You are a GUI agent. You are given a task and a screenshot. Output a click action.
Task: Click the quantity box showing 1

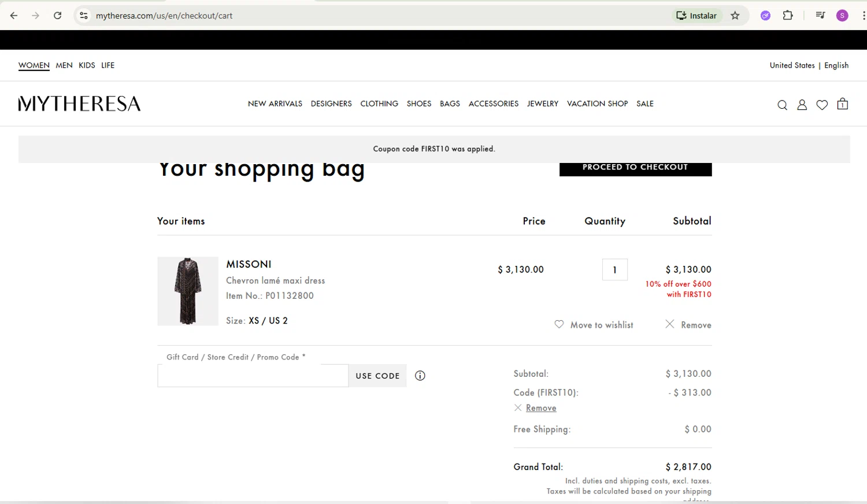(x=615, y=269)
